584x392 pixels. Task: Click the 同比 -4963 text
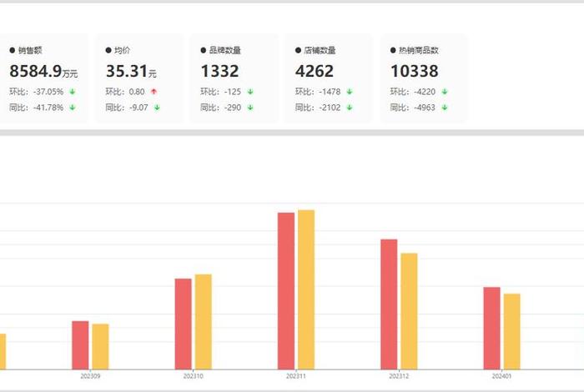[413, 108]
